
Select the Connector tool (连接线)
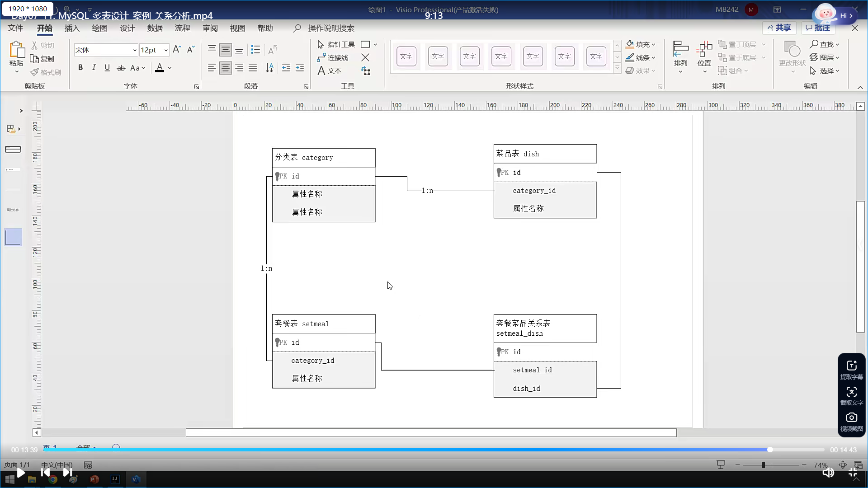coord(333,57)
